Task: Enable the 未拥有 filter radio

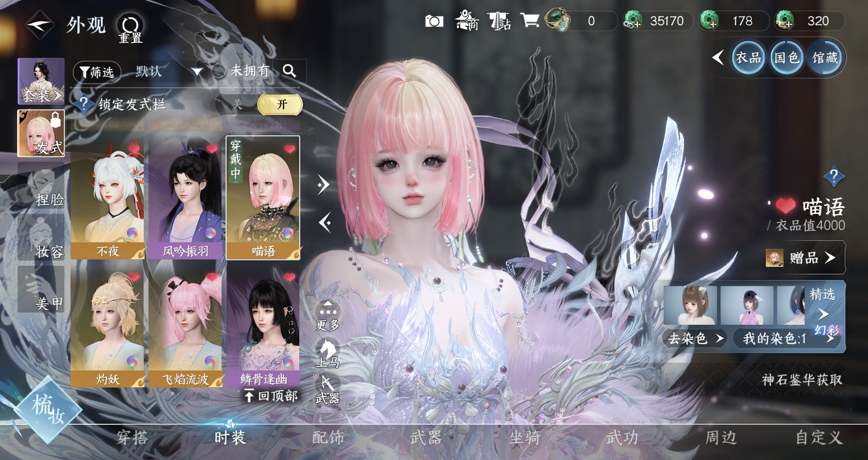Action: (219, 71)
